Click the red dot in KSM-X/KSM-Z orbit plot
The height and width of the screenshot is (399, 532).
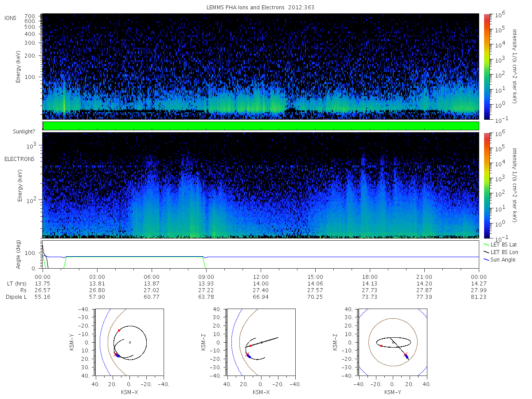coord(250,346)
